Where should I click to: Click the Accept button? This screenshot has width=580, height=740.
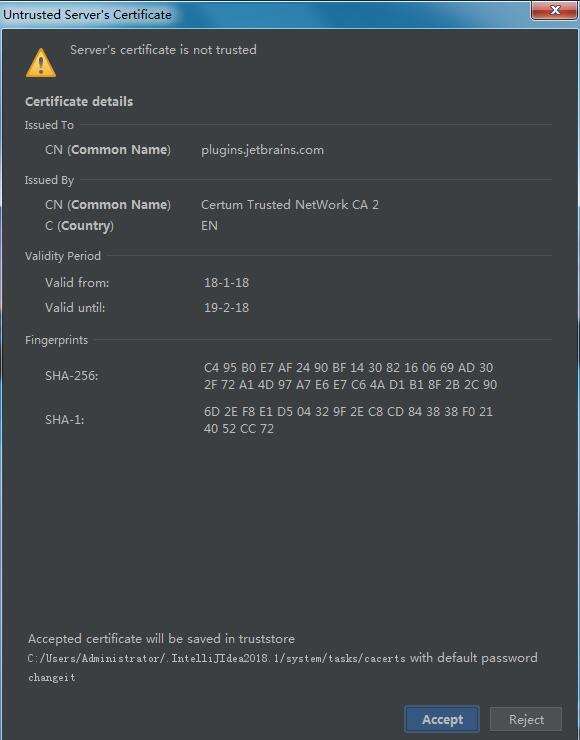coord(442,719)
